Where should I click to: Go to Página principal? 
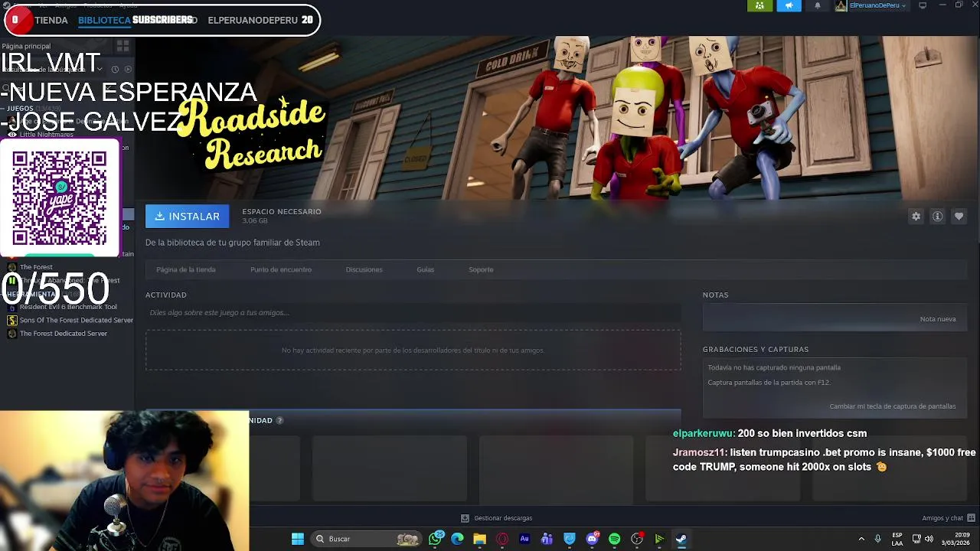click(26, 47)
